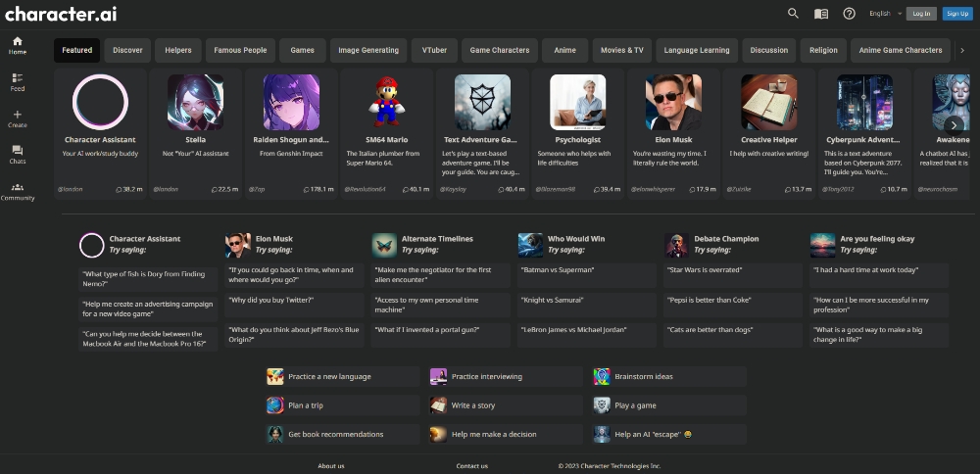980x474 pixels.
Task: Select prompt "Why did you buy Twitter?"
Action: tap(294, 305)
